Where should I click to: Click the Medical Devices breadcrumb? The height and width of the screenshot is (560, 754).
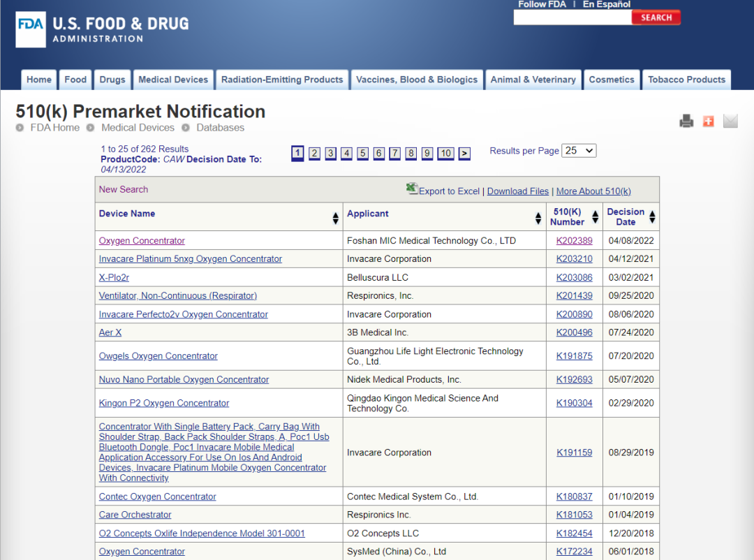(138, 128)
